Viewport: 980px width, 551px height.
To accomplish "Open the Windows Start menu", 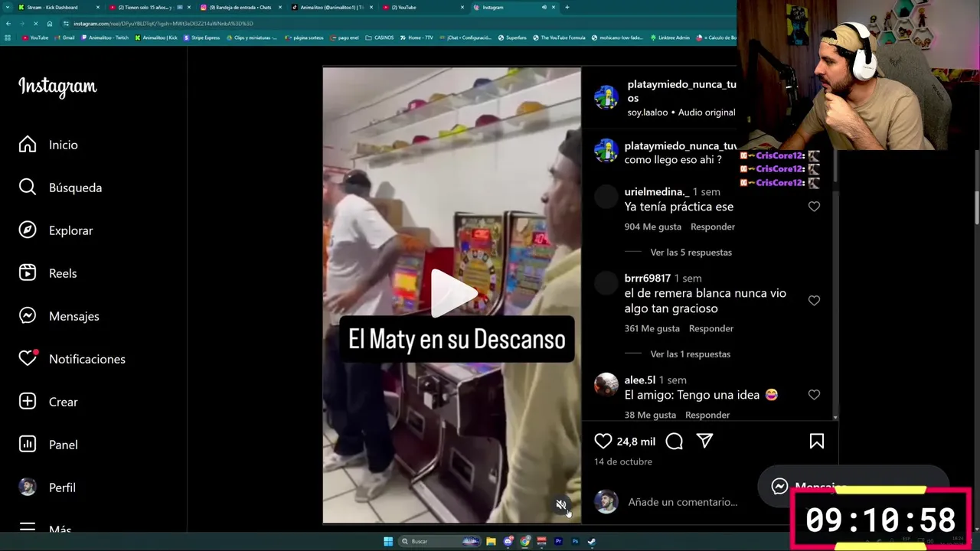I will click(388, 541).
